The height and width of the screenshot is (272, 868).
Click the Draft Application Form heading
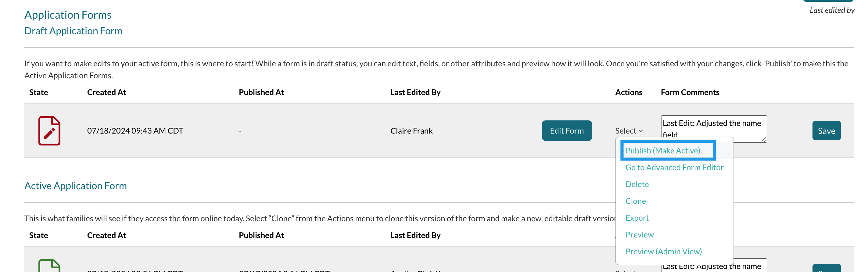coord(73,31)
